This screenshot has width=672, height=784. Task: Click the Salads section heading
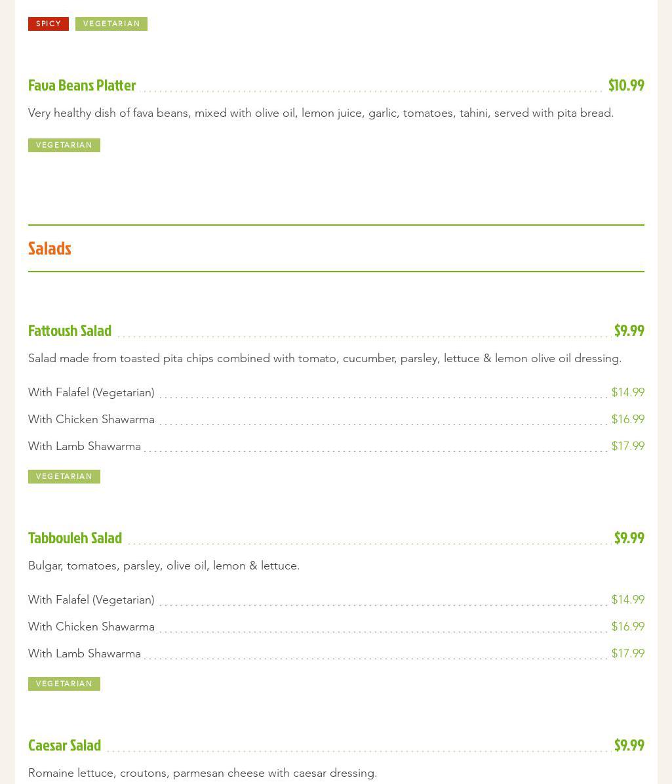(x=50, y=248)
